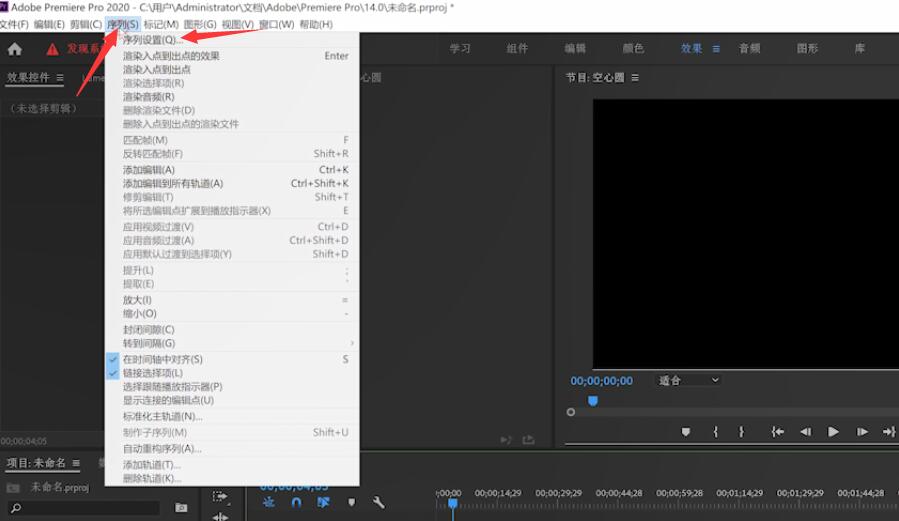Click export frame icon in Source panel
Image resolution: width=899 pixels, height=521 pixels.
[x=528, y=440]
